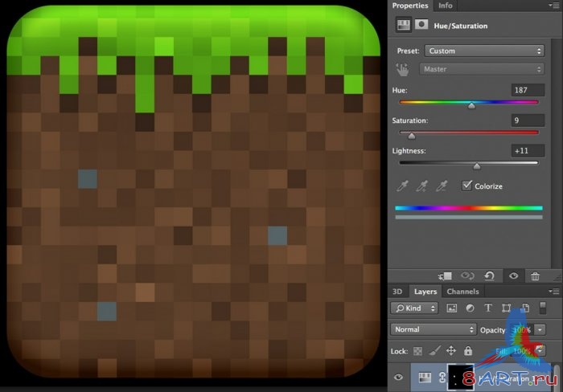
Task: Click the Hue slider handle
Action: point(471,105)
